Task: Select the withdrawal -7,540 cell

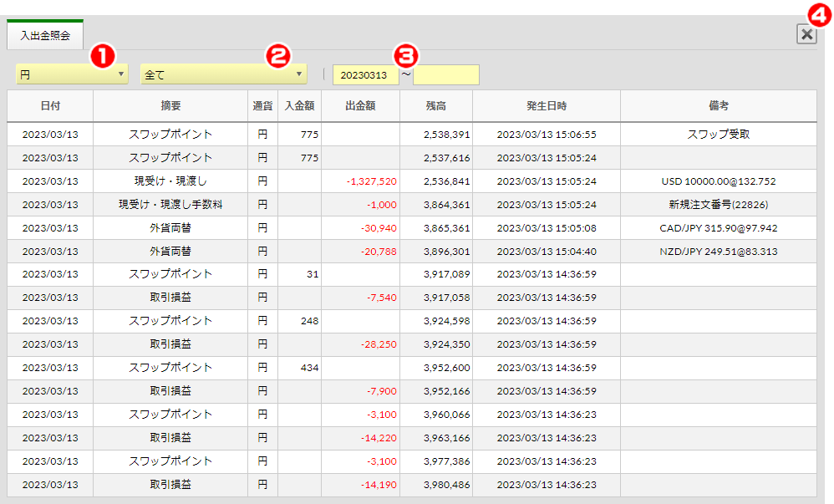Action: (361, 298)
